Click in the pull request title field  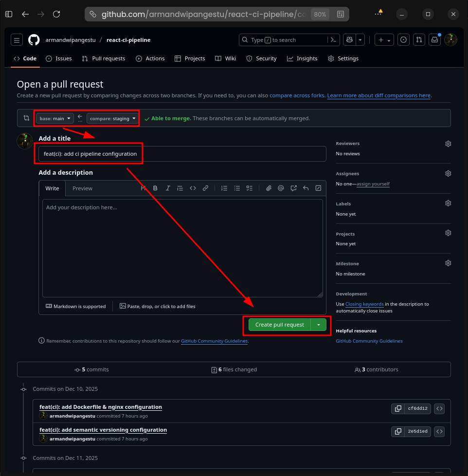coord(182,154)
